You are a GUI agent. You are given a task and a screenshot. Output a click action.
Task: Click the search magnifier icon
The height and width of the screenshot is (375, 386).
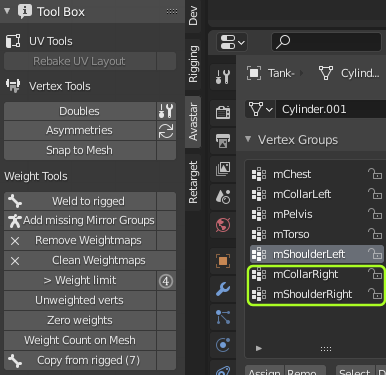click(283, 42)
